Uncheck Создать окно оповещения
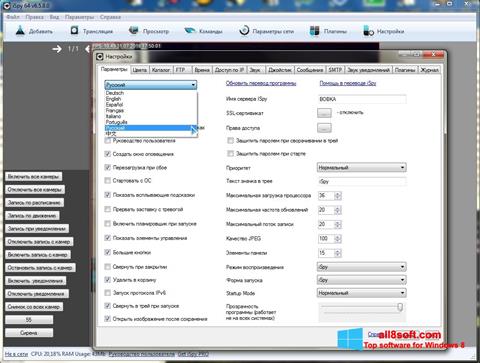 click(107, 154)
